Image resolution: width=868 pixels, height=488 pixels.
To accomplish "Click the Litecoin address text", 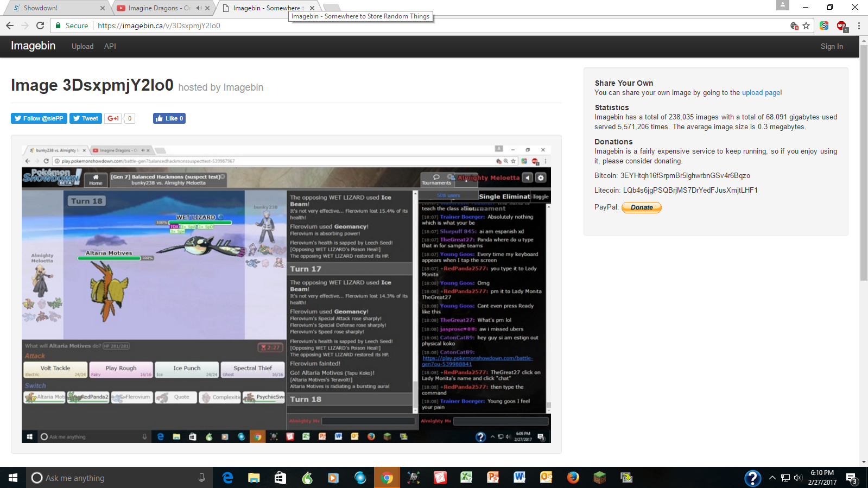I will pyautogui.click(x=690, y=191).
